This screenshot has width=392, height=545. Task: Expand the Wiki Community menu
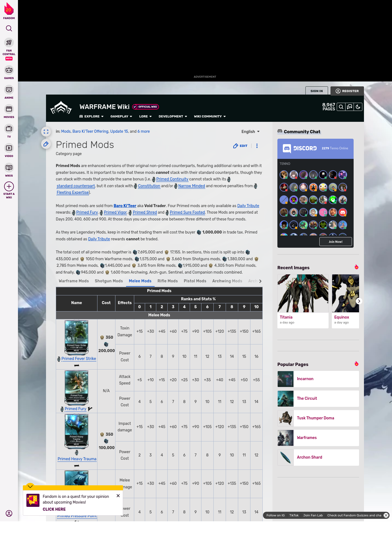(210, 116)
